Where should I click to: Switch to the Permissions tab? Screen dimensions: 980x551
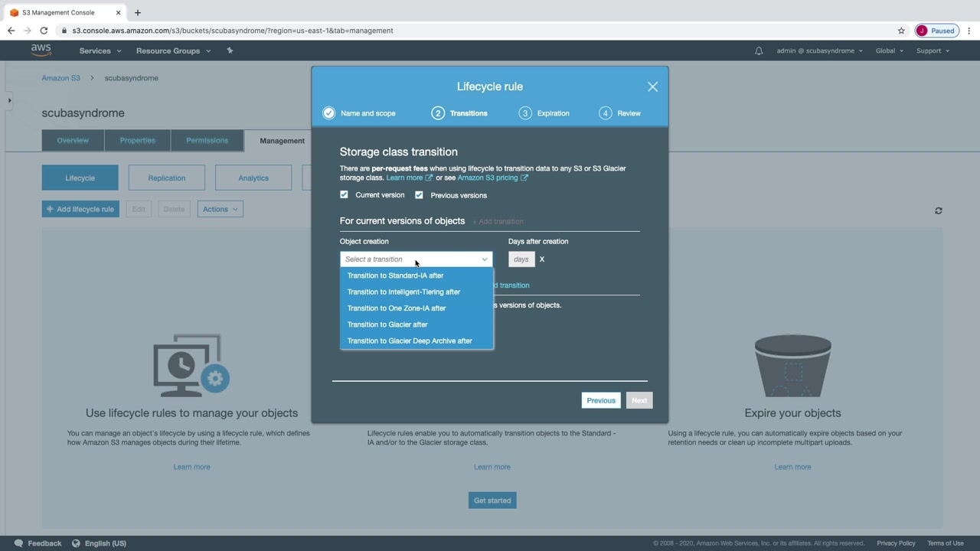click(x=207, y=140)
